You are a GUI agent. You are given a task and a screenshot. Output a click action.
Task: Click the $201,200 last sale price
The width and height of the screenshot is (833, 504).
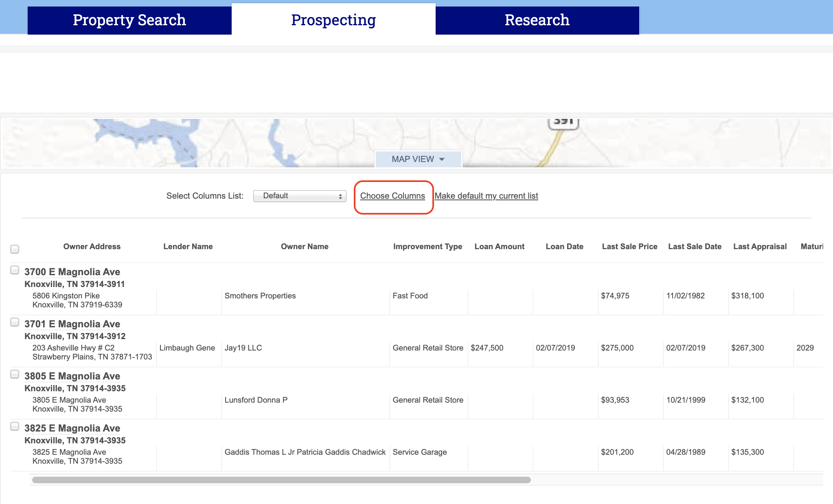point(617,452)
